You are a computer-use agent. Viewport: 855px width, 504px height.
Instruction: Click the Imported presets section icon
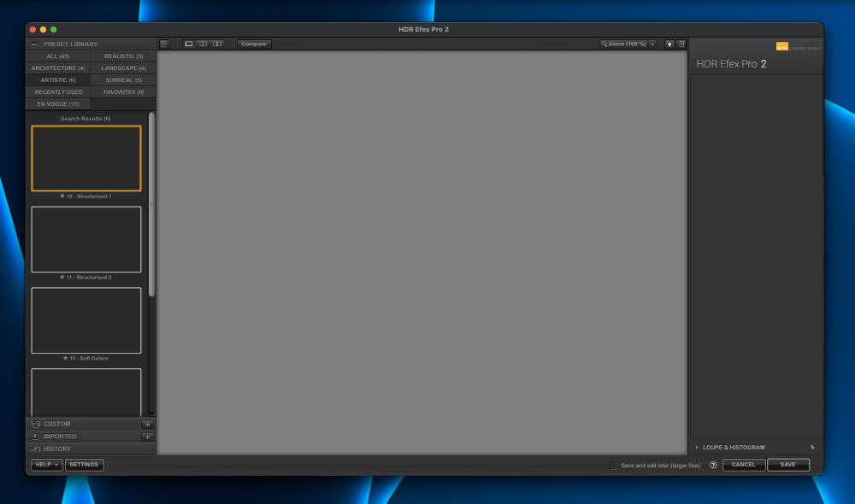tap(35, 437)
